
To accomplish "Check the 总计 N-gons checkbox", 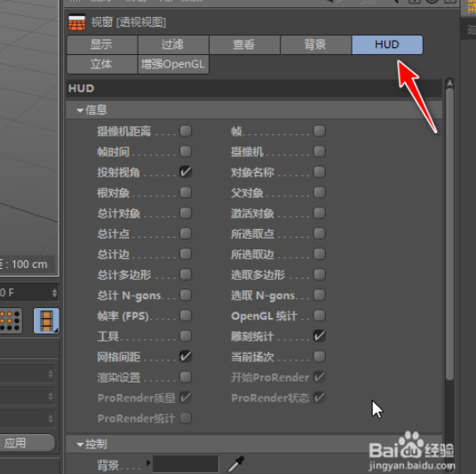I will point(186,295).
